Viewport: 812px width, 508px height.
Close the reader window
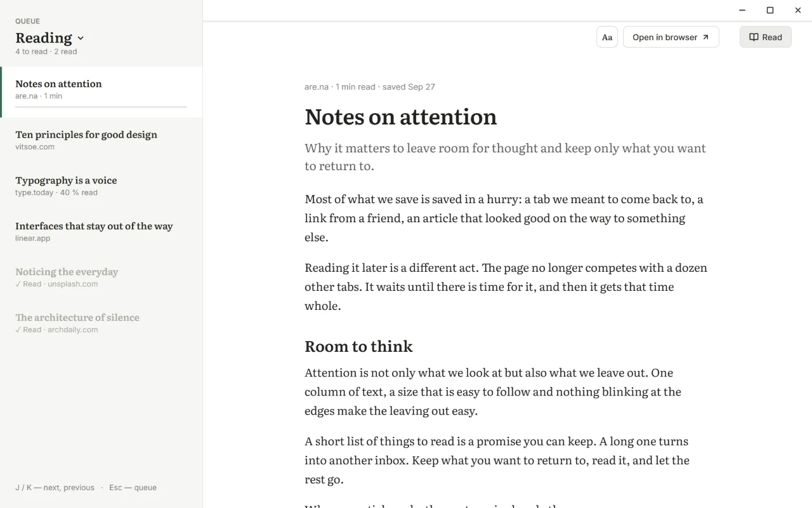[798, 10]
